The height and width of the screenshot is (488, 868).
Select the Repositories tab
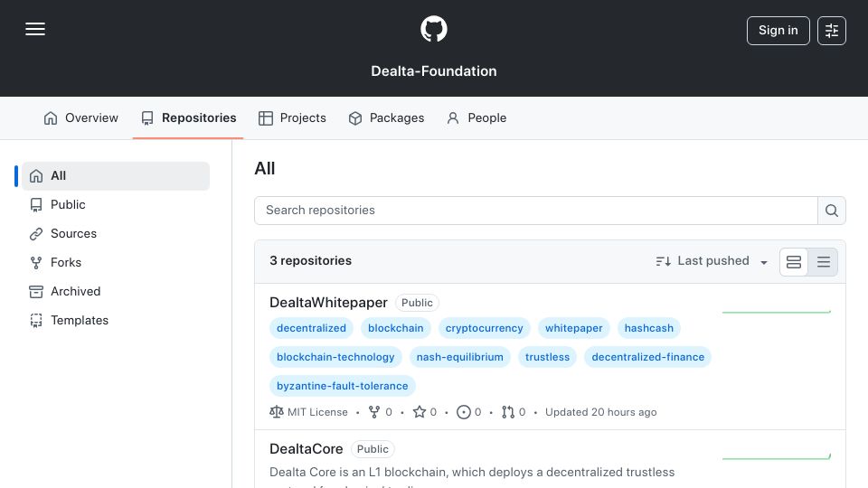[188, 117]
